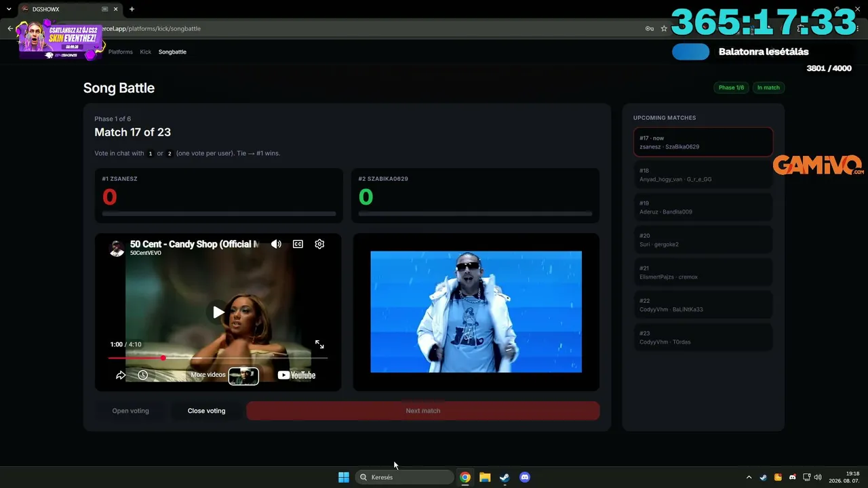The image size is (868, 488).
Task: Open Steam from the taskbar
Action: (505, 477)
